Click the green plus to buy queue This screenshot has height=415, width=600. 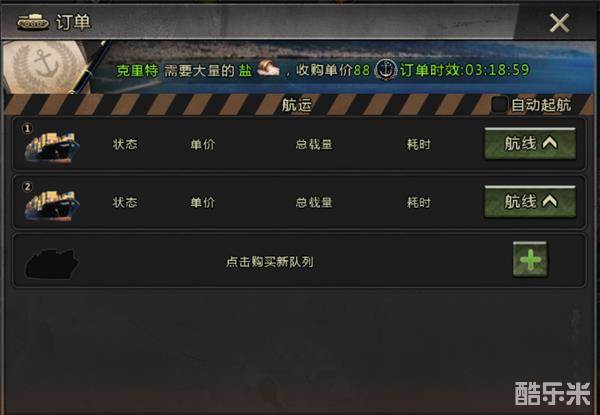(530, 259)
